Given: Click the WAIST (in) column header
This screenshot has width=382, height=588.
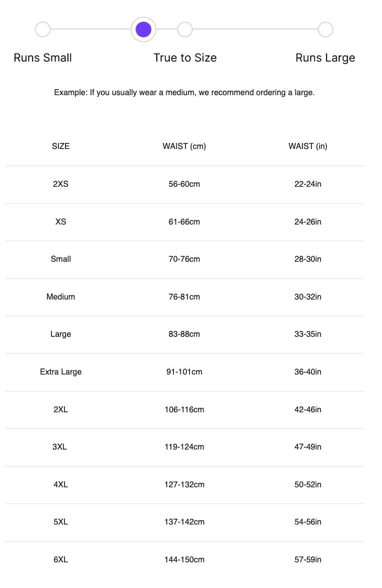Looking at the screenshot, I should point(307,146).
